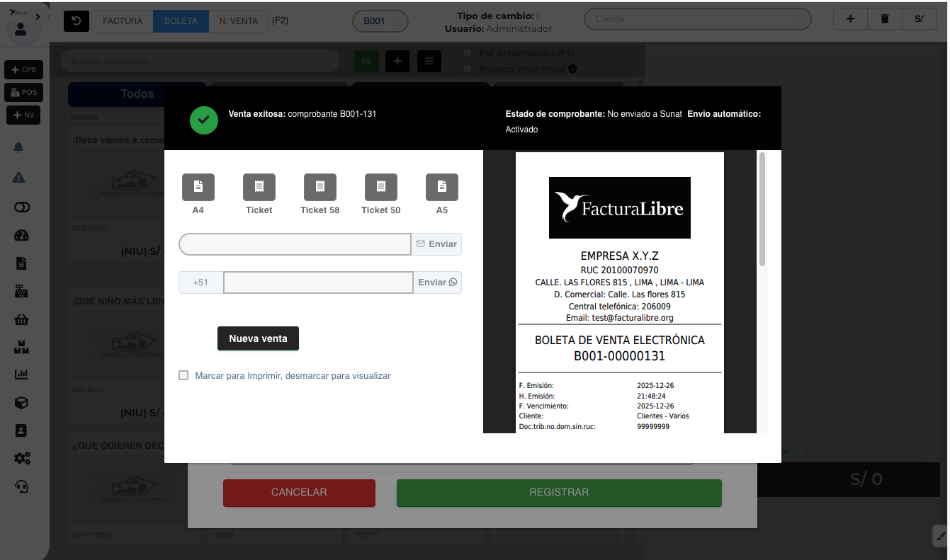950x560 pixels.
Task: Click the 'Nueva venta' button
Action: tap(258, 338)
